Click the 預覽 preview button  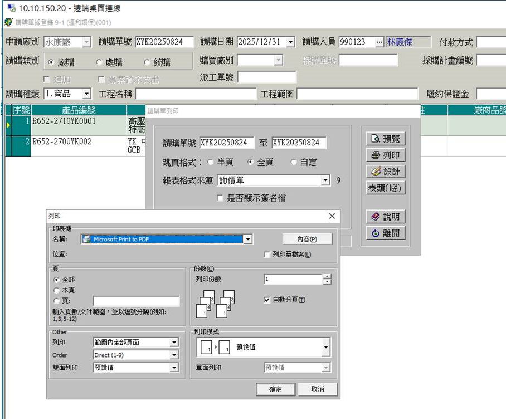386,139
